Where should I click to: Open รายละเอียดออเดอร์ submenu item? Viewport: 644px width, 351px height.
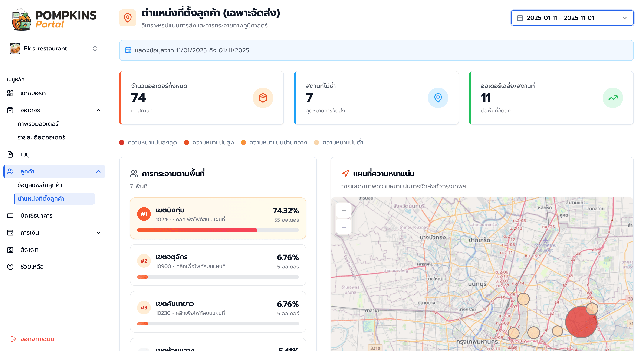(x=41, y=137)
